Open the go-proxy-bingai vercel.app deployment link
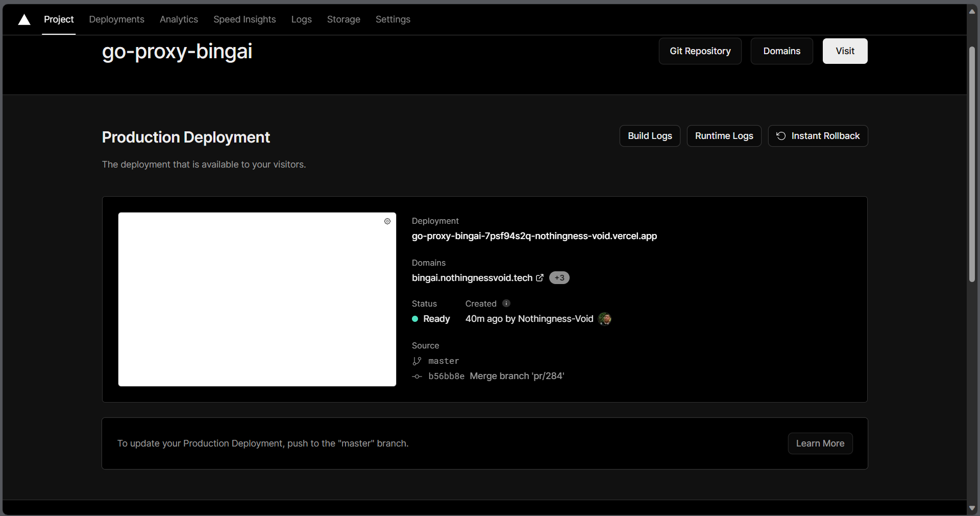The image size is (980, 516). click(x=534, y=236)
